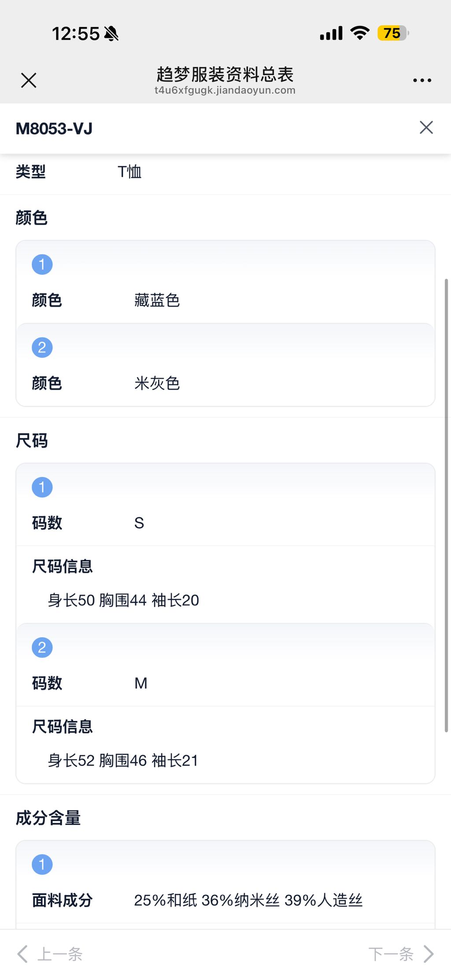Tap size M measurements 身长52 胸围46 袖长21
Image resolution: width=451 pixels, height=980 pixels.
(x=123, y=761)
